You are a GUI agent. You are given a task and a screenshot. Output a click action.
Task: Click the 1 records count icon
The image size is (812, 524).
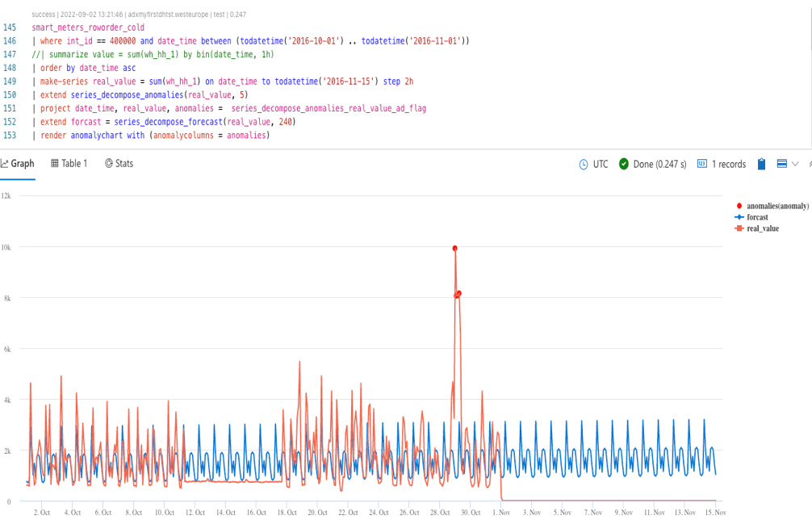701,164
